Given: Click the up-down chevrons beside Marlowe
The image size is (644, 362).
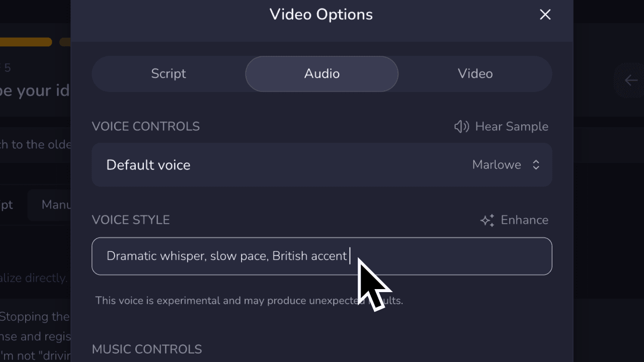Looking at the screenshot, I should 536,165.
